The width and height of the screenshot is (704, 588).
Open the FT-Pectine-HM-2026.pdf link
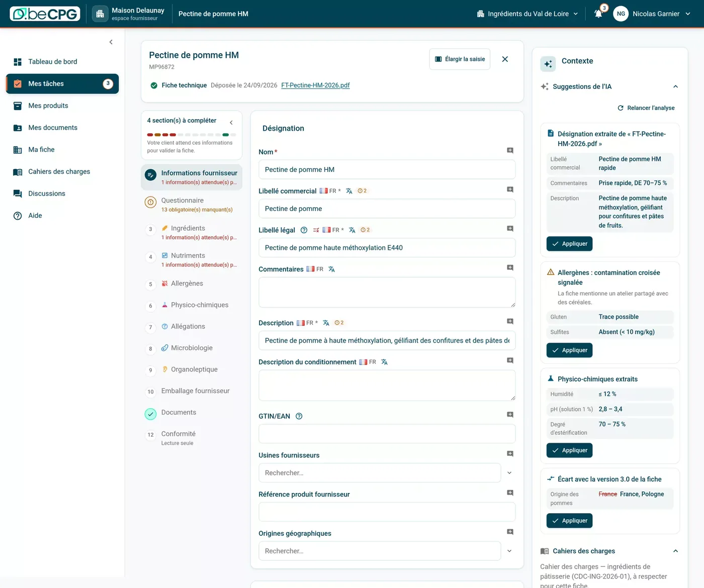pos(315,85)
